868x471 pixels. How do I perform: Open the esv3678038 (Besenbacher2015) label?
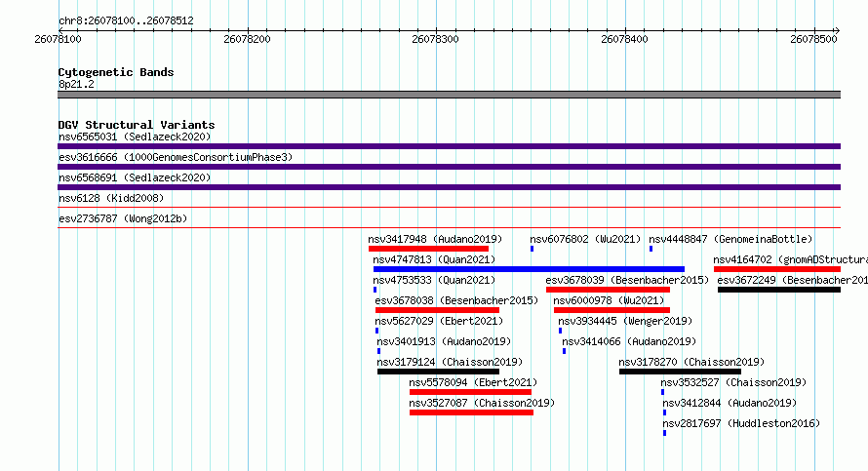(456, 300)
